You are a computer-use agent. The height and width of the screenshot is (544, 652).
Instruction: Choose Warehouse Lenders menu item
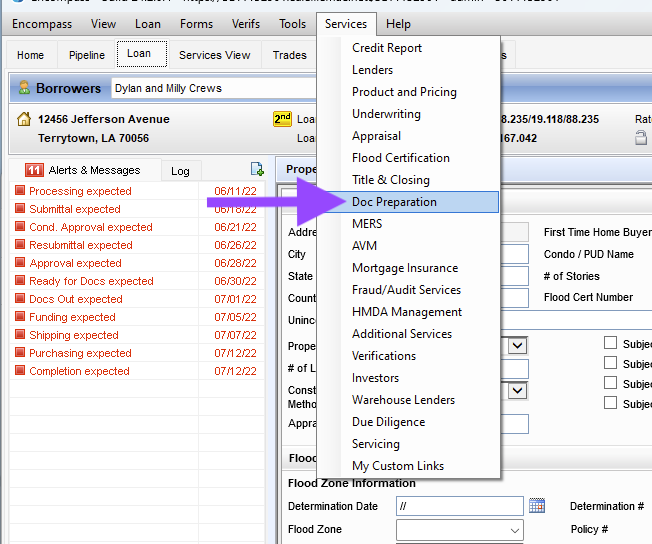[408, 400]
